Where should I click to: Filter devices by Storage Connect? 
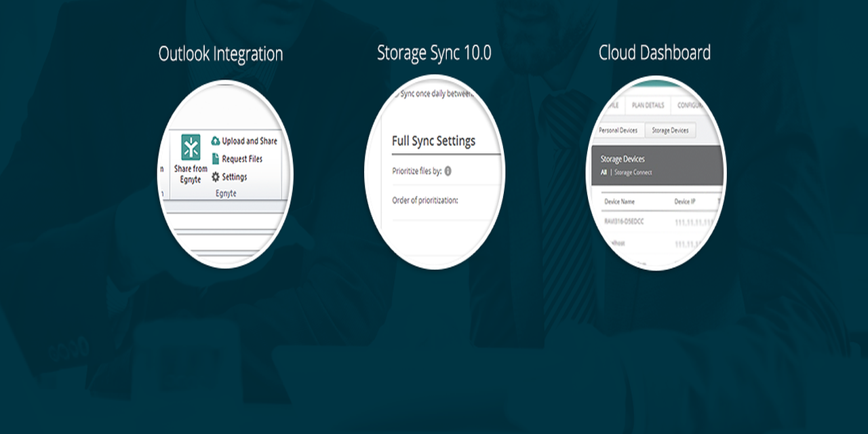tap(633, 173)
